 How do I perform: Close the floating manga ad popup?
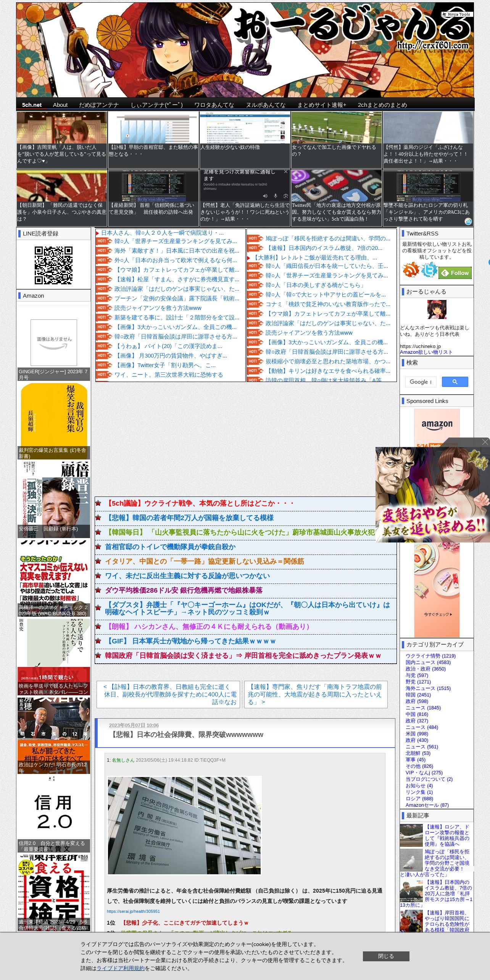point(485,442)
